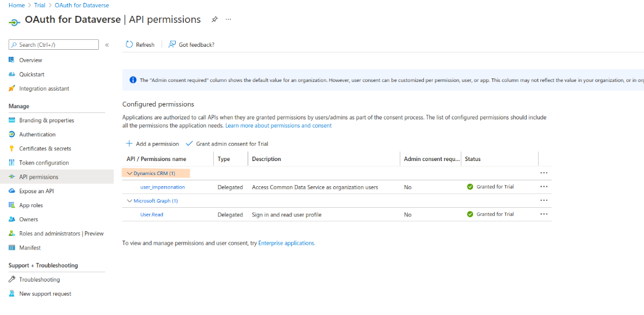Click the blue info icon in the banner
Image resolution: width=644 pixels, height=315 pixels.
coord(133,80)
